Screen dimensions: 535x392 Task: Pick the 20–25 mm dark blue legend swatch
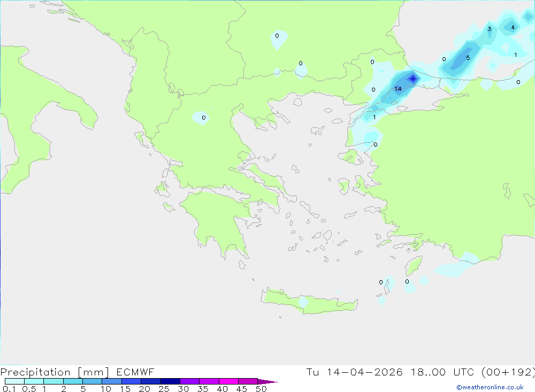tap(151, 381)
